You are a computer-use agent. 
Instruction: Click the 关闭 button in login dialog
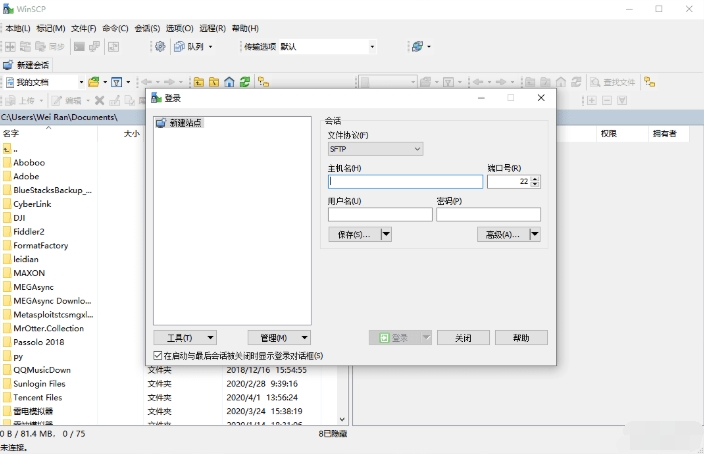coord(461,338)
